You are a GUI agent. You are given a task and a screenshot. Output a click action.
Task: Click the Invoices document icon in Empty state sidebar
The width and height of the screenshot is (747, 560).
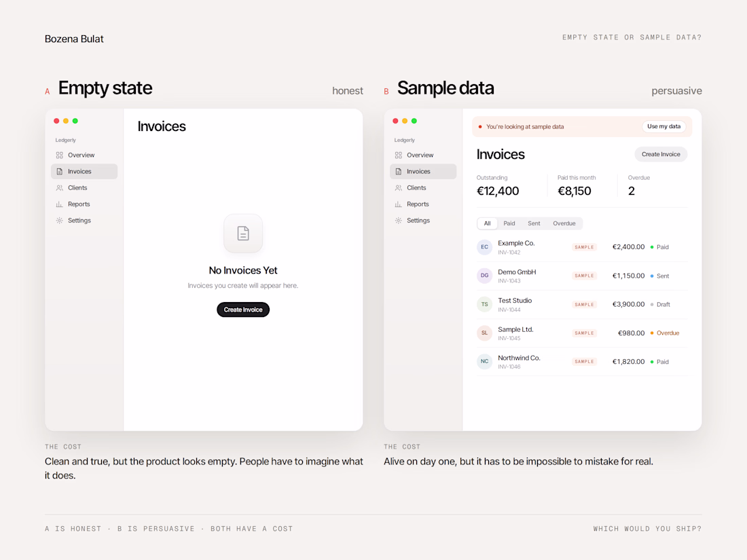click(x=60, y=172)
